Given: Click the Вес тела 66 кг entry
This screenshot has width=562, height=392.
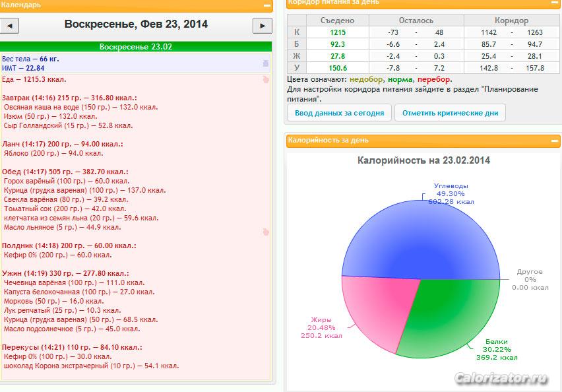Looking at the screenshot, I should pos(30,59).
